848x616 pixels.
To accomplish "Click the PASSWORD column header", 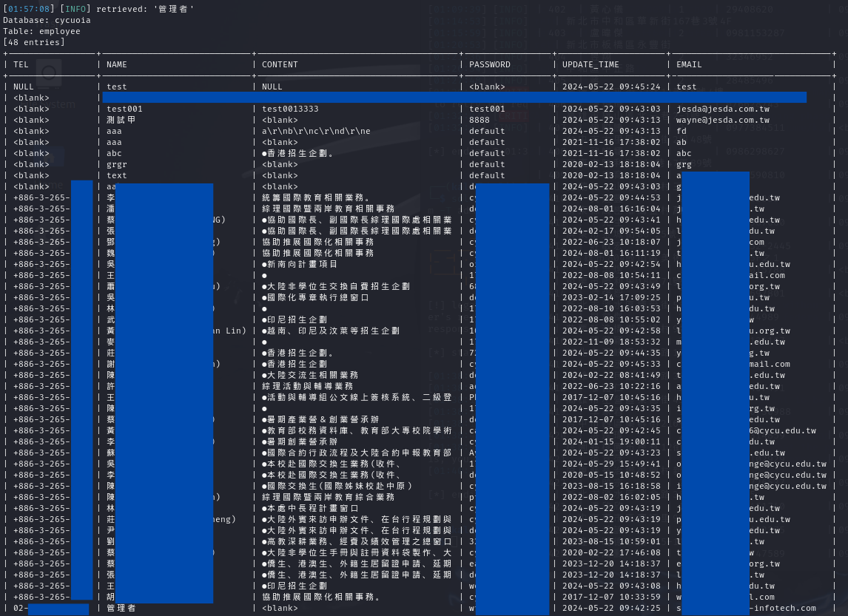I will click(489, 64).
